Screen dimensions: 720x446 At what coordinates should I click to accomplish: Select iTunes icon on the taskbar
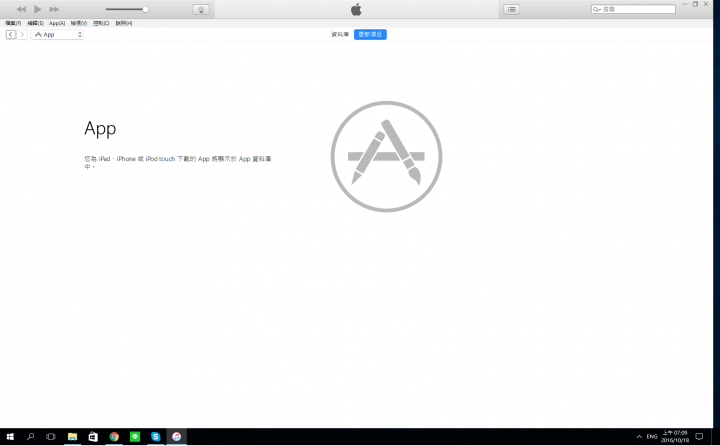[177, 437]
